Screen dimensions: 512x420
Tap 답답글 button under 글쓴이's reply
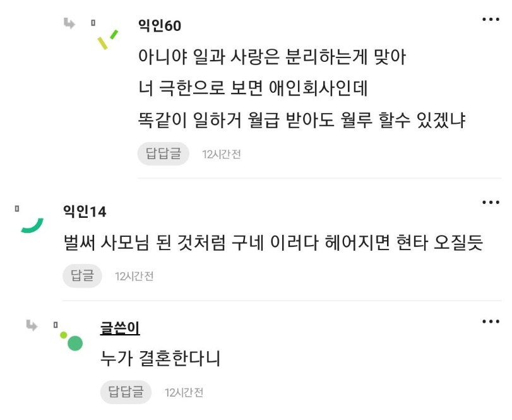point(126,392)
